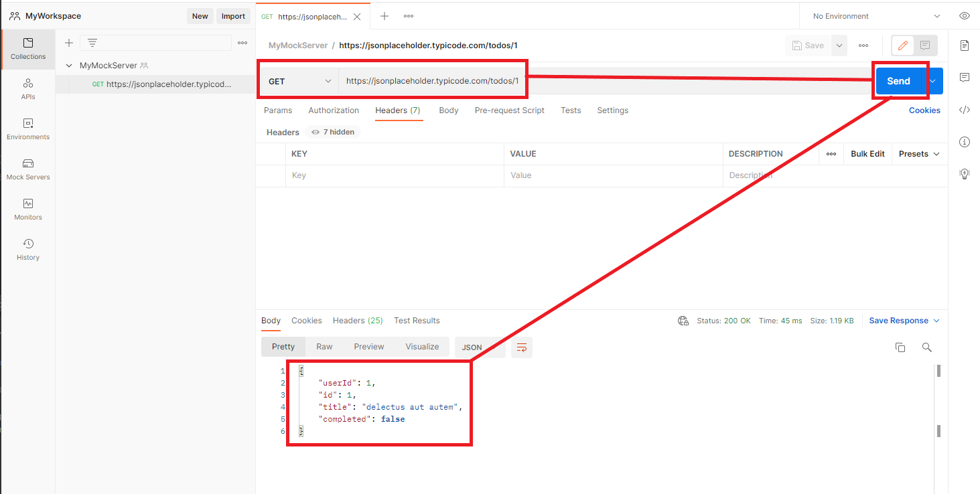Open the Cookies link beside Send
This screenshot has height=494, width=980.
[x=924, y=110]
